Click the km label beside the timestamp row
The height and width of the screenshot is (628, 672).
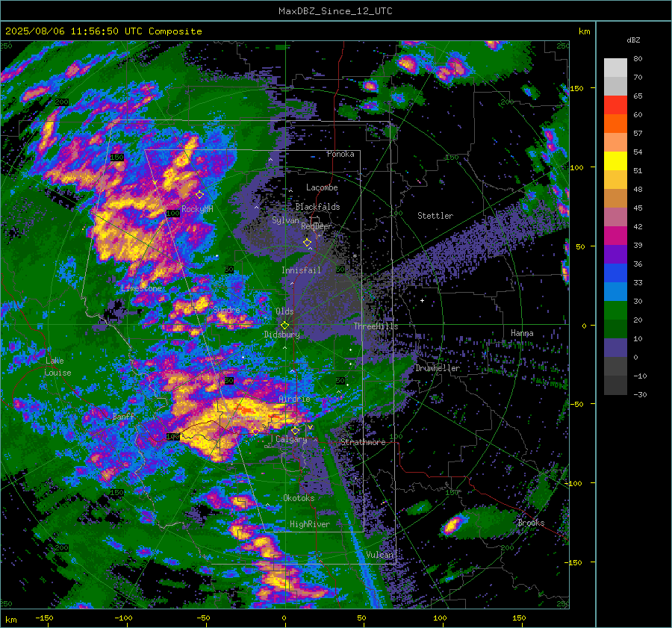585,31
